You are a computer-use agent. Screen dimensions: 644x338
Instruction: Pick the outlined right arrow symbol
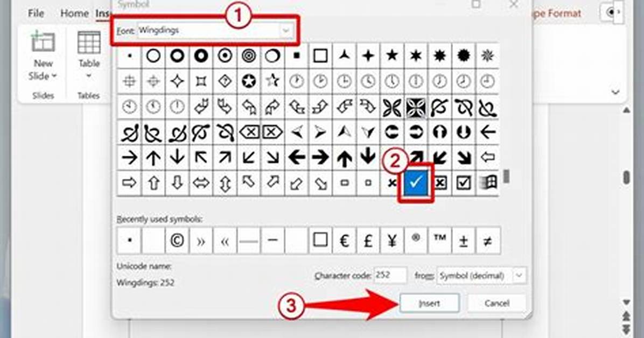point(129,183)
